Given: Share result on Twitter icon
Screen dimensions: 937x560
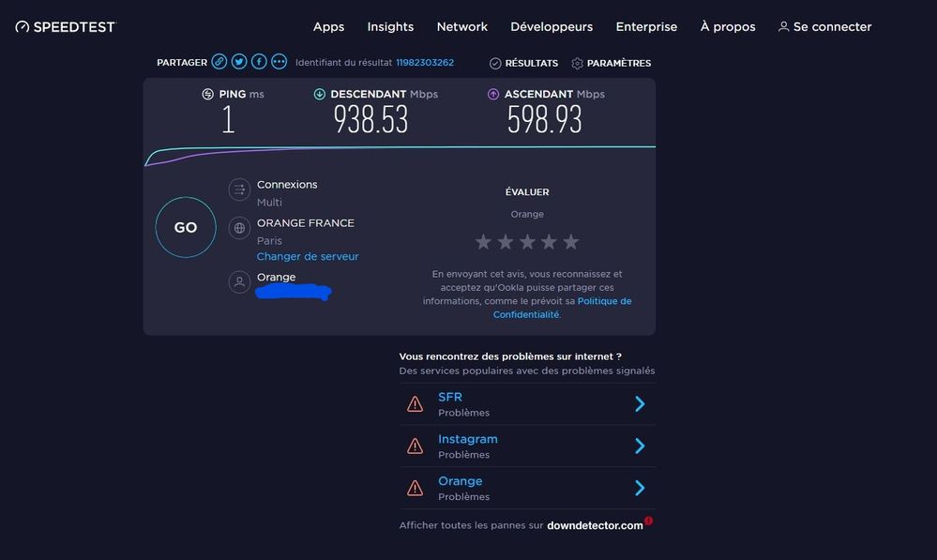Looking at the screenshot, I should pyautogui.click(x=239, y=62).
